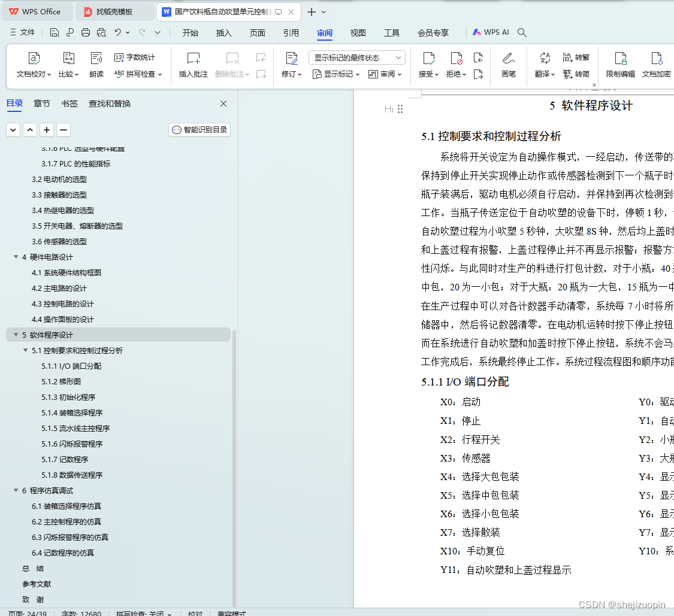Click the search magnifier icon
This screenshot has height=616, width=674.
tap(522, 32)
